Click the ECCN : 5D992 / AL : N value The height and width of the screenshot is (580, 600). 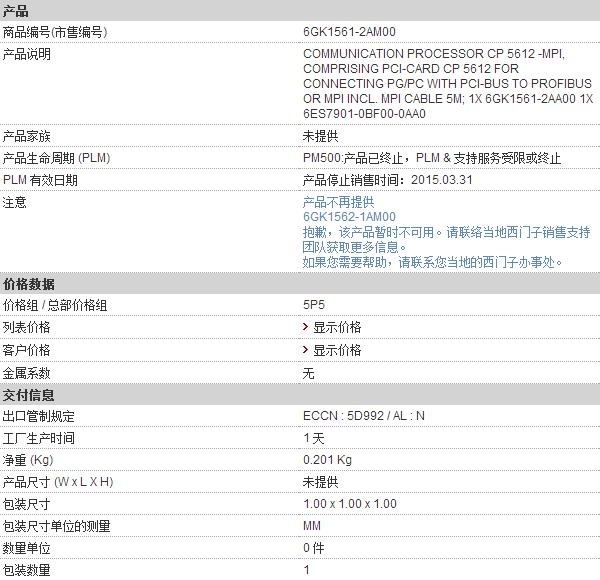(364, 416)
